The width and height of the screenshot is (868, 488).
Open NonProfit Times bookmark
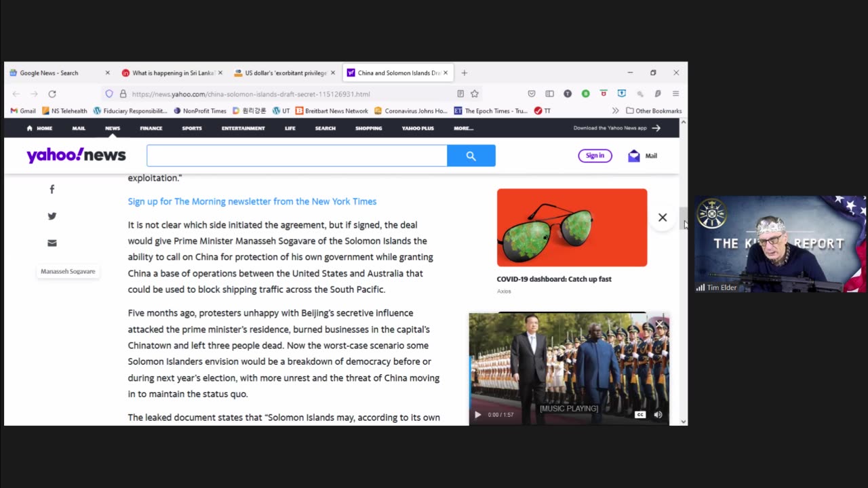coord(200,110)
